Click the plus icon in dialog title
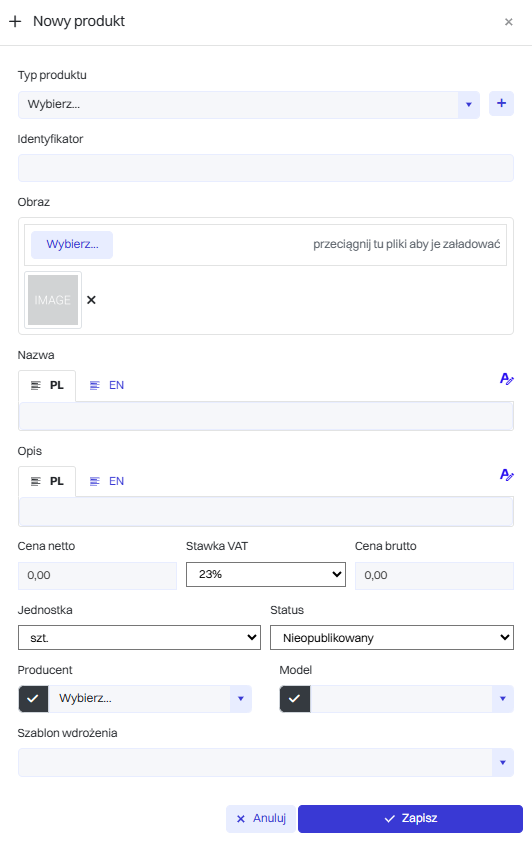Screen dimensions: 532x844 click(x=15, y=21)
